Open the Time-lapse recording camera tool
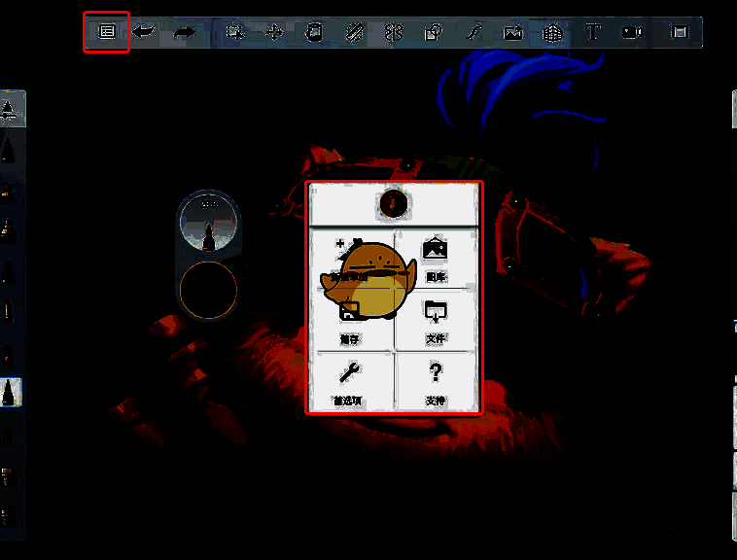The width and height of the screenshot is (737, 560). tap(632, 32)
